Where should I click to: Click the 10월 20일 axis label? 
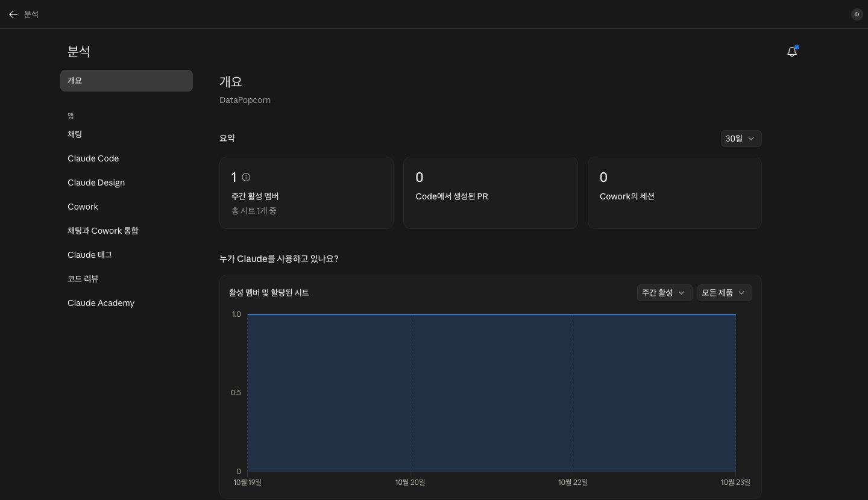(x=410, y=483)
